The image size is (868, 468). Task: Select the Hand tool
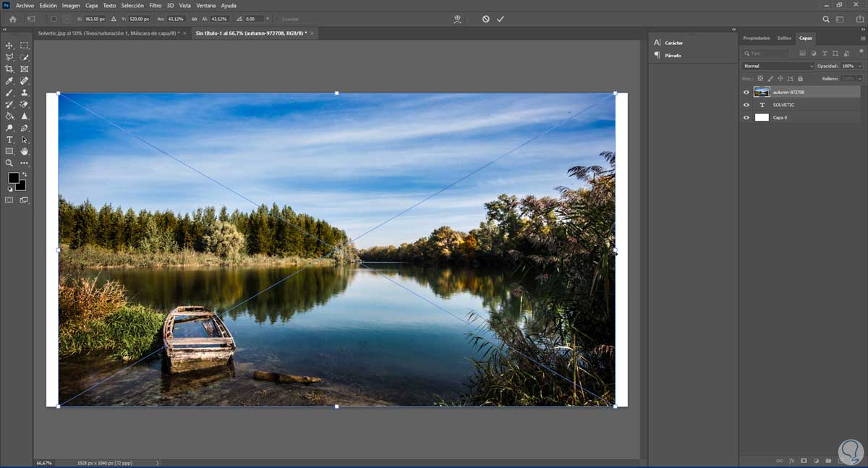pos(25,151)
